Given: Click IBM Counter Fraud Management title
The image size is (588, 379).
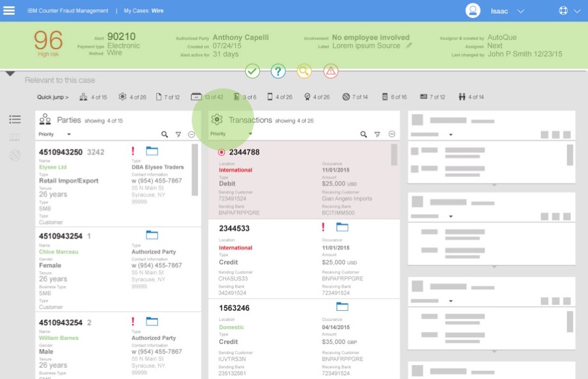Looking at the screenshot, I should tap(68, 11).
